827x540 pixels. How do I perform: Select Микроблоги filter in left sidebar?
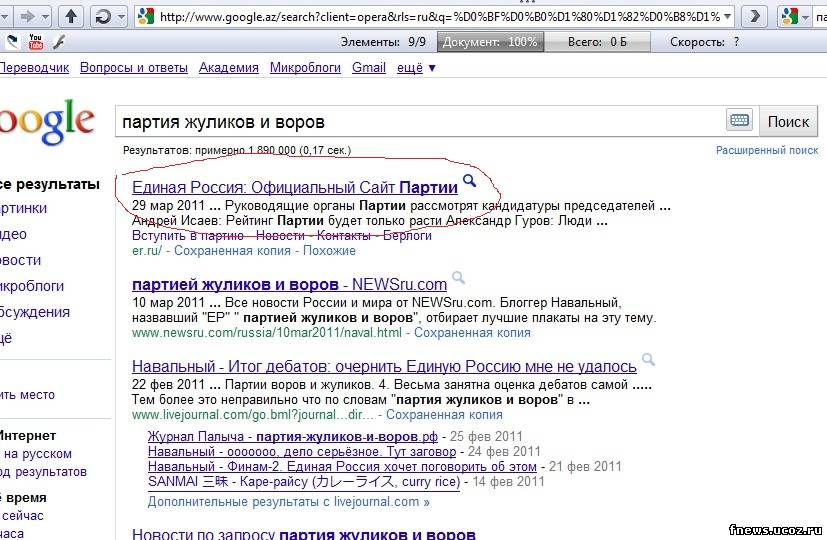point(32,286)
